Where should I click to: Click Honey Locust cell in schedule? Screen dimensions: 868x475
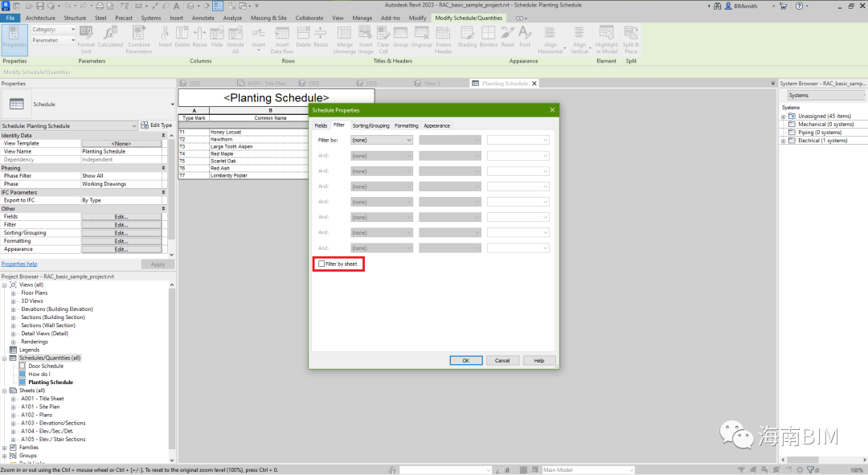point(259,133)
